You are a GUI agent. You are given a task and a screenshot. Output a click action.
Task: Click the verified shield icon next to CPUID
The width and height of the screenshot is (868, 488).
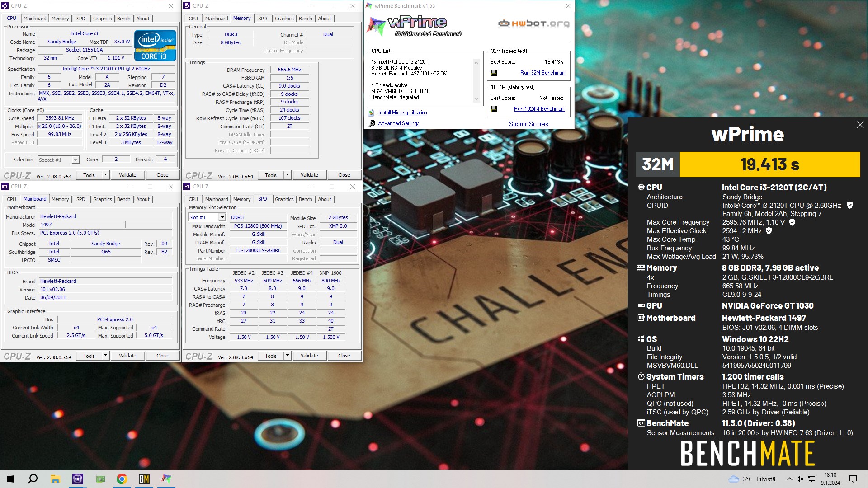pyautogui.click(x=850, y=205)
